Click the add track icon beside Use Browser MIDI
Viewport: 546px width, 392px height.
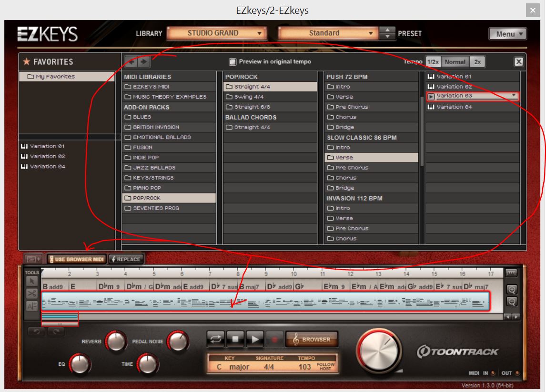(x=34, y=259)
